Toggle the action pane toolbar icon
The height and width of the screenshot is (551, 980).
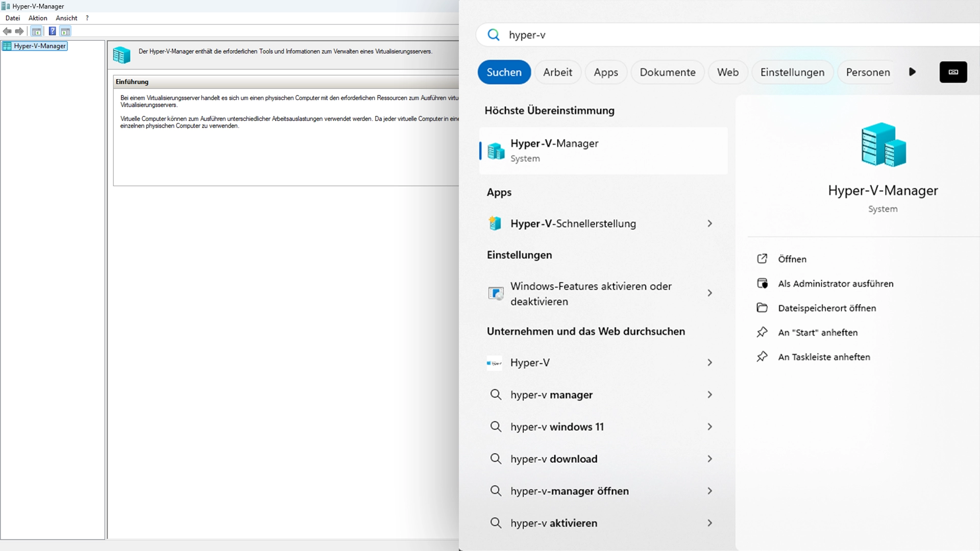click(x=65, y=32)
